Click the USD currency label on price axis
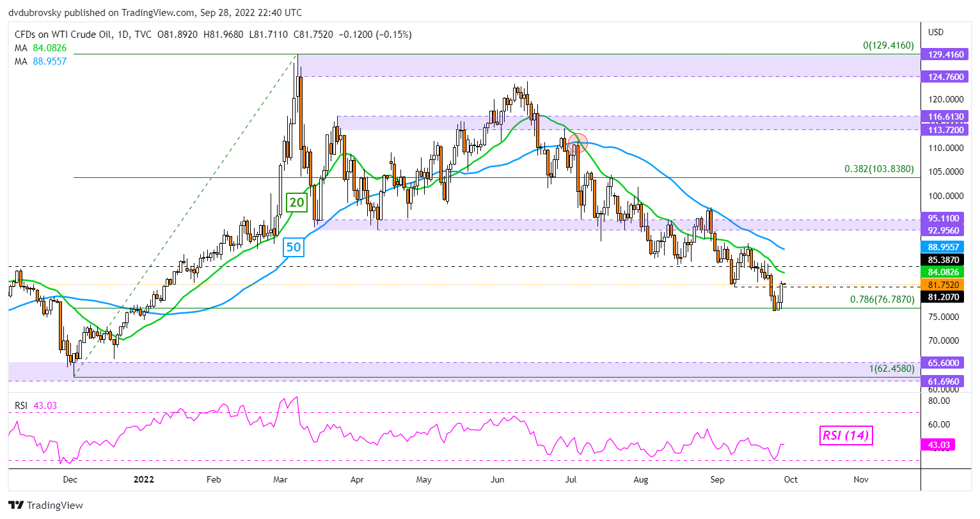The height and width of the screenshot is (519, 980). click(936, 32)
